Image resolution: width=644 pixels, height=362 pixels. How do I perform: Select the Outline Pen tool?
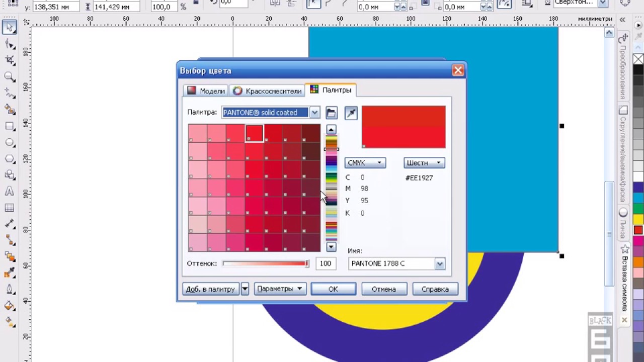tap(9, 289)
